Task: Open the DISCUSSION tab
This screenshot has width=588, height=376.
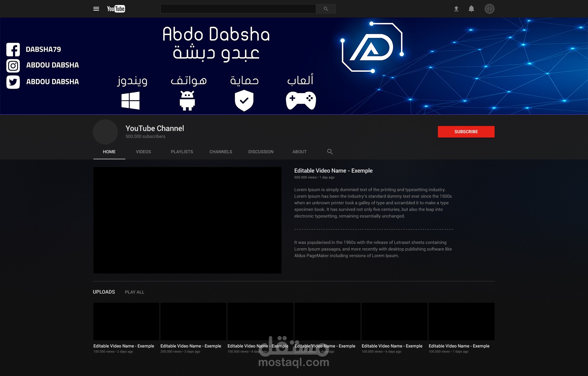Action: (x=261, y=152)
